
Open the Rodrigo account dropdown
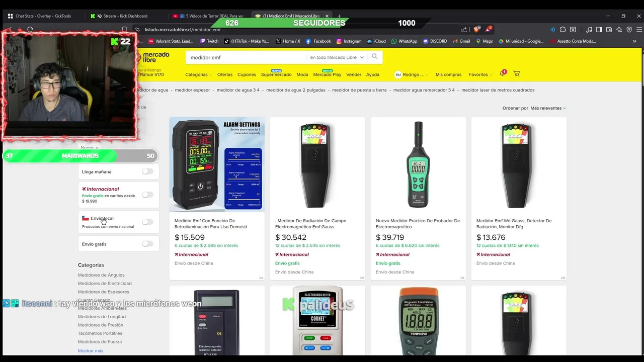tap(411, 74)
